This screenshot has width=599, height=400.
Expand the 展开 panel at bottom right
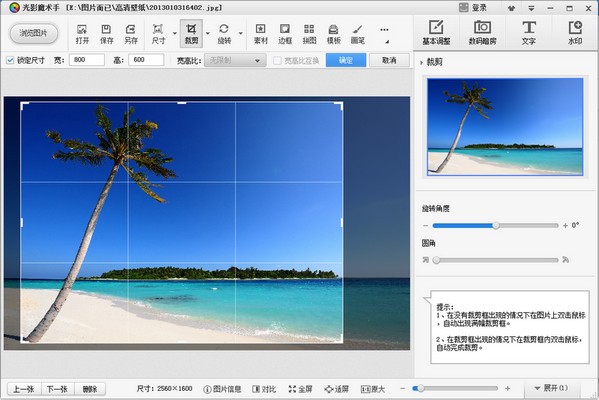(551, 388)
